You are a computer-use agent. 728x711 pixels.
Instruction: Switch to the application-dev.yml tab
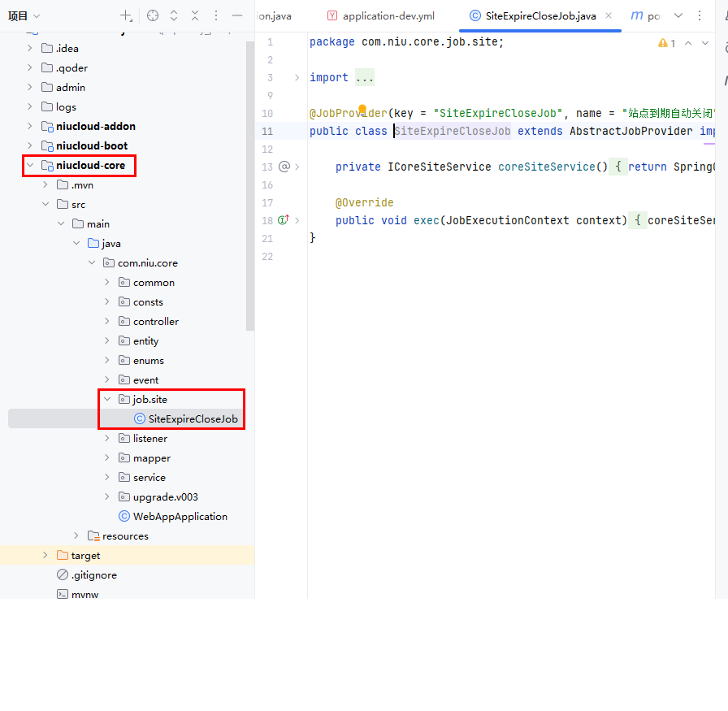(388, 15)
